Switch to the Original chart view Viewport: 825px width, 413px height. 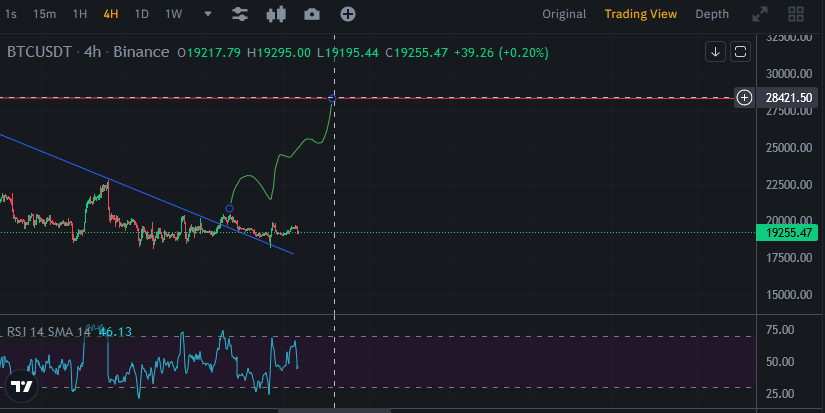click(564, 14)
